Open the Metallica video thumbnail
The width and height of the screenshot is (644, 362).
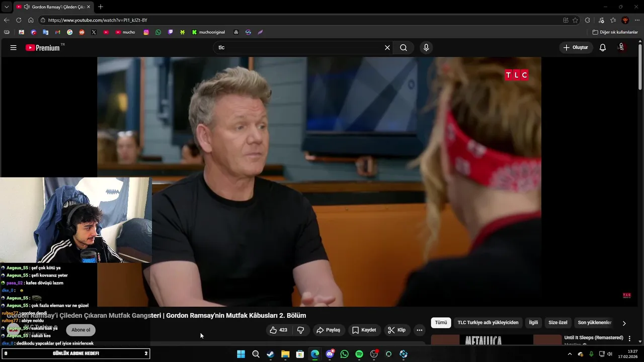tap(496, 340)
